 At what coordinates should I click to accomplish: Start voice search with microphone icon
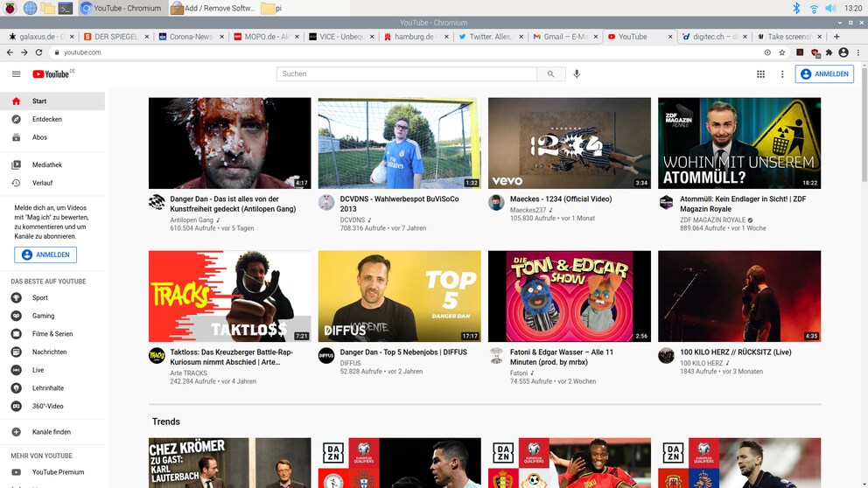pos(577,73)
